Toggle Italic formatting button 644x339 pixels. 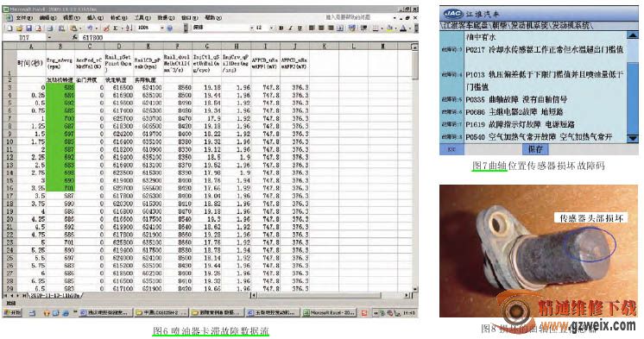click(290, 28)
